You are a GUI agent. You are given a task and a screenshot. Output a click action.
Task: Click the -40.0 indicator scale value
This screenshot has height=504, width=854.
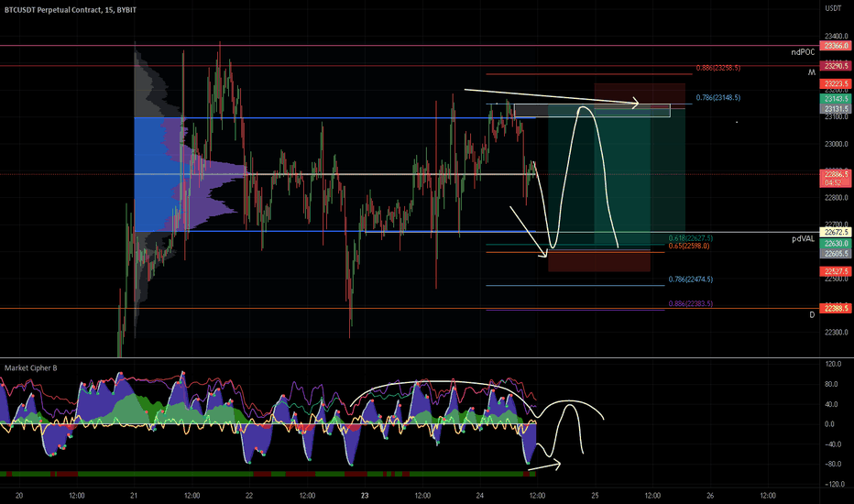pyautogui.click(x=833, y=444)
